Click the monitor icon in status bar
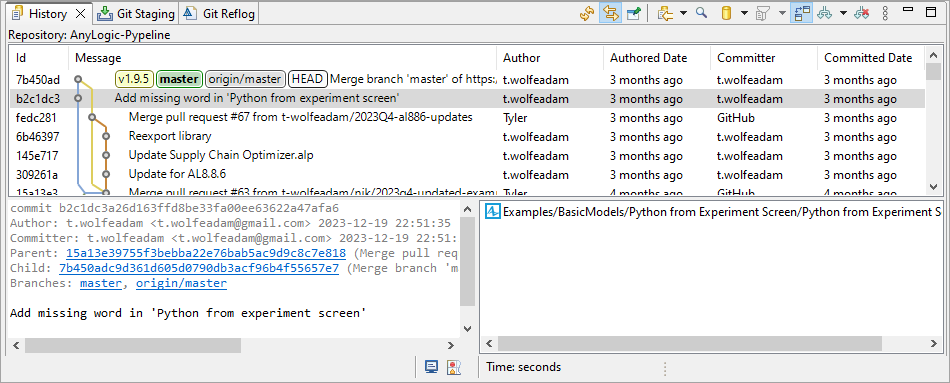 431,367
